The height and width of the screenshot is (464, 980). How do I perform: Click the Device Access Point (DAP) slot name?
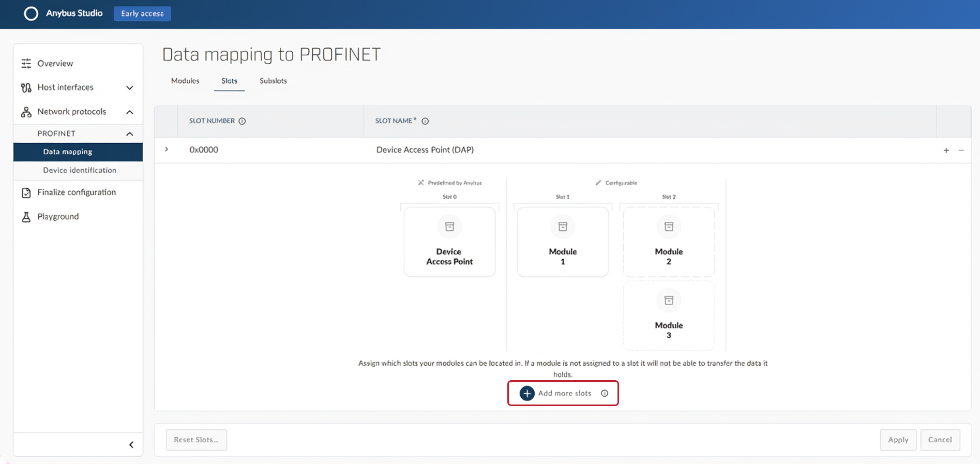[x=425, y=150]
